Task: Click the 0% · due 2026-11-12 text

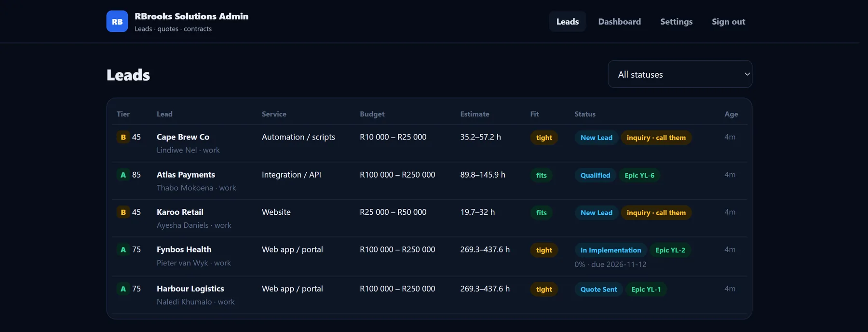Action: [610, 264]
